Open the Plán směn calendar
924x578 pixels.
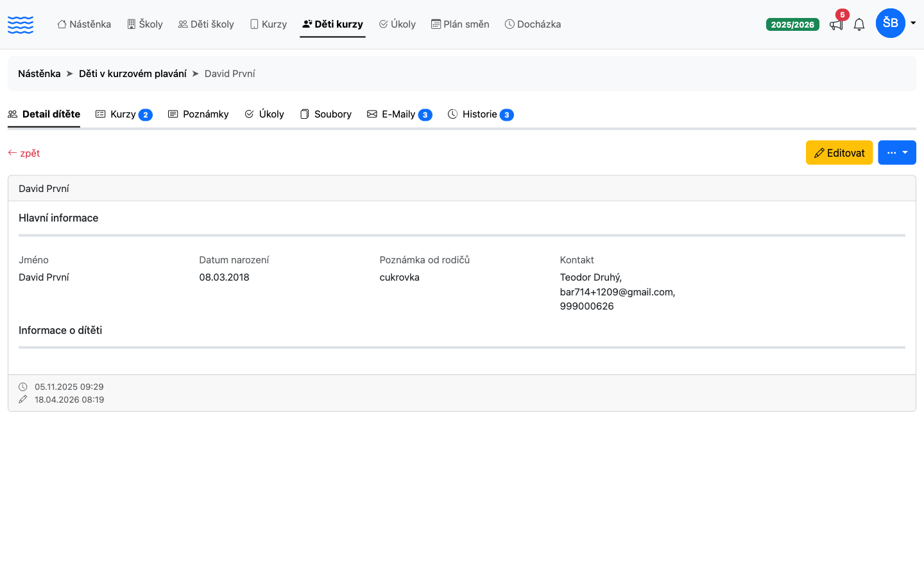[460, 24]
